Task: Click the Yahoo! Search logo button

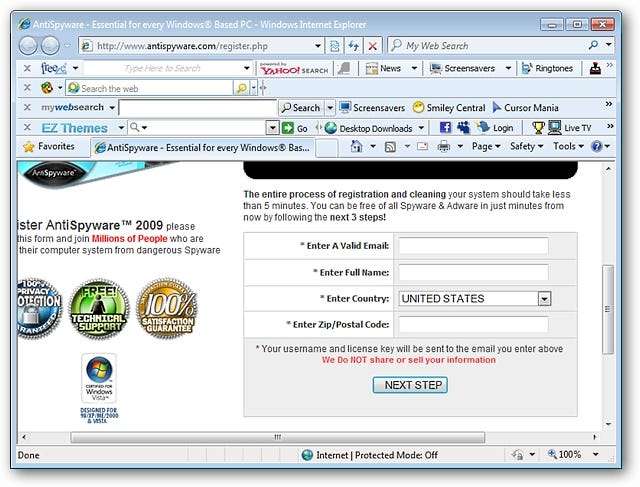Action: coord(294,69)
